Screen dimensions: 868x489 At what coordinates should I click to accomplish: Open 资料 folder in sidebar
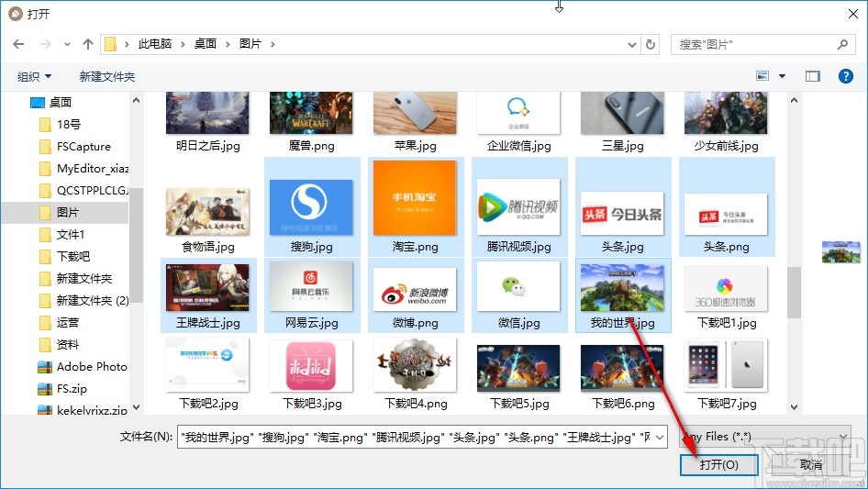point(60,344)
